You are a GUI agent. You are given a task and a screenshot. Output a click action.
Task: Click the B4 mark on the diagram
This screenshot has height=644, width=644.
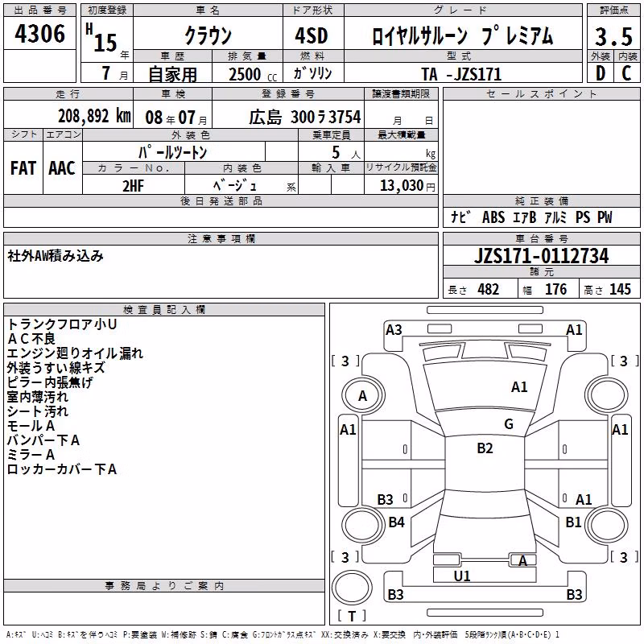(x=397, y=522)
